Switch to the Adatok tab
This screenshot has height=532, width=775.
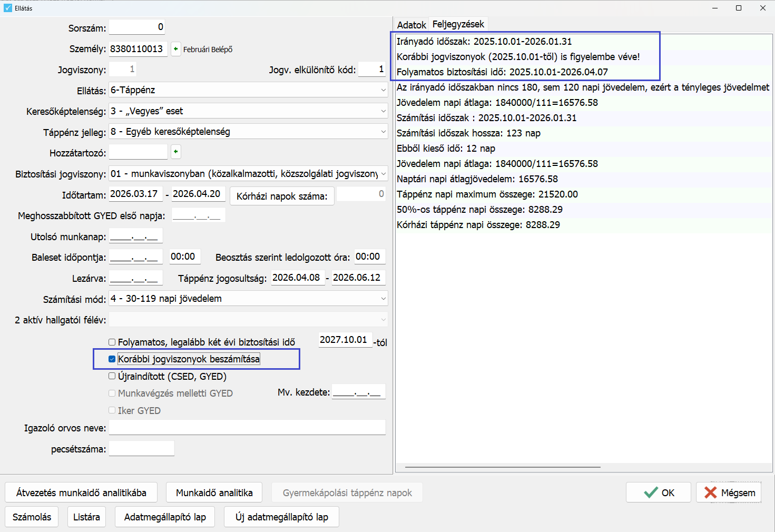click(411, 25)
